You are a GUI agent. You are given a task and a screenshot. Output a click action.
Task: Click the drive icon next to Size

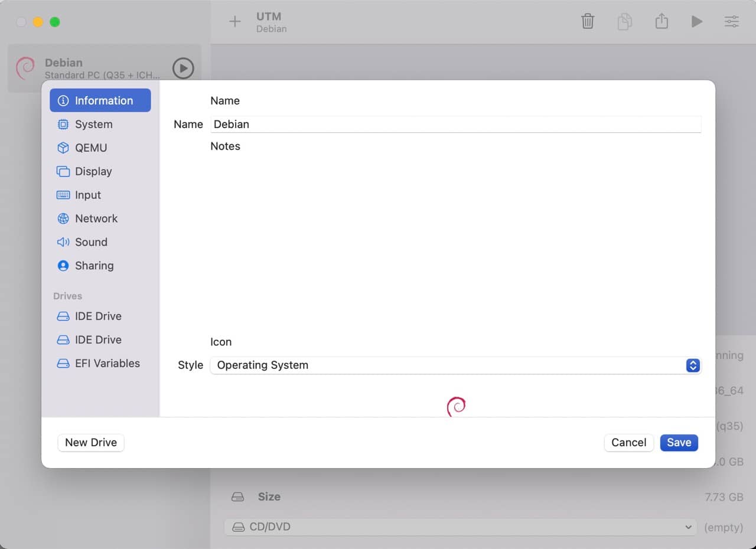pos(237,497)
